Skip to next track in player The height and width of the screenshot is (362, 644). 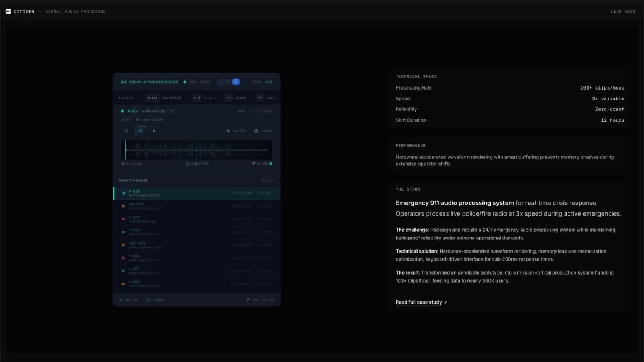[155, 131]
